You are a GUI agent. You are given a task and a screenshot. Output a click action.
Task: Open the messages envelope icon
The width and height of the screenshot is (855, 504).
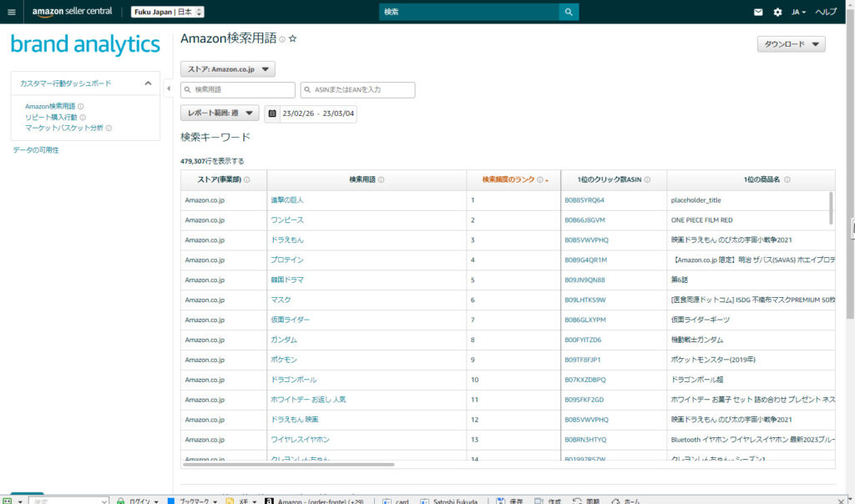(x=758, y=12)
